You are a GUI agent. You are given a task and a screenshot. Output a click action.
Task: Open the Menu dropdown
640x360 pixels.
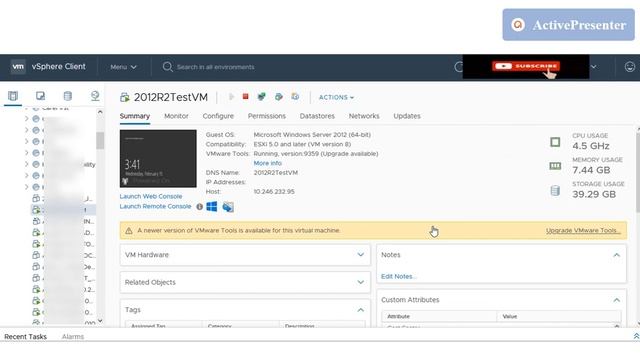tap(123, 67)
